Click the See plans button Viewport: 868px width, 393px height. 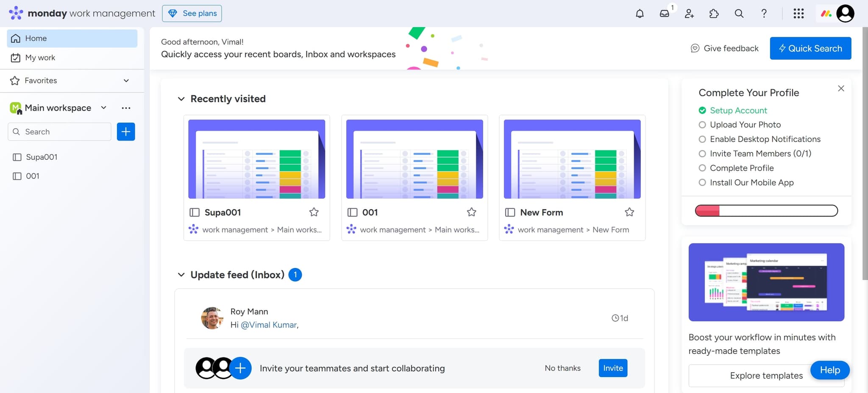pyautogui.click(x=192, y=14)
